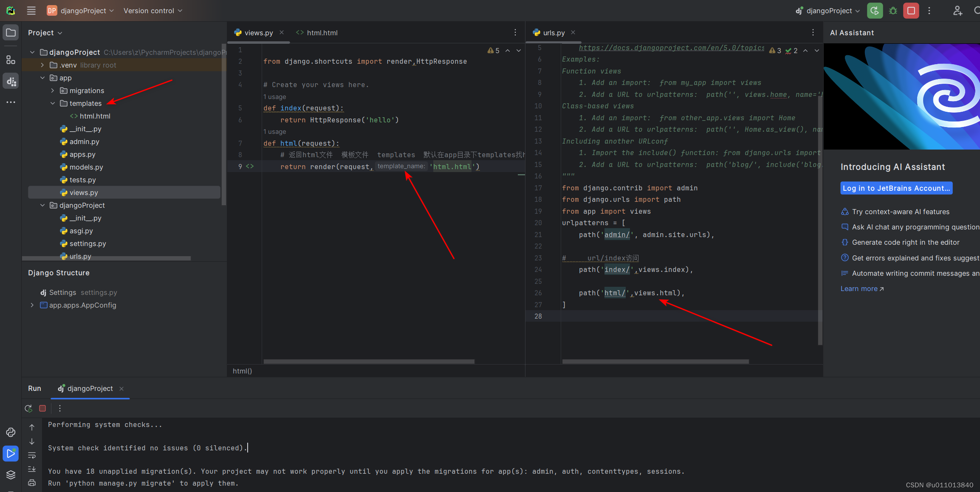
Task: Open settings.py in the project tree
Action: [x=88, y=243]
